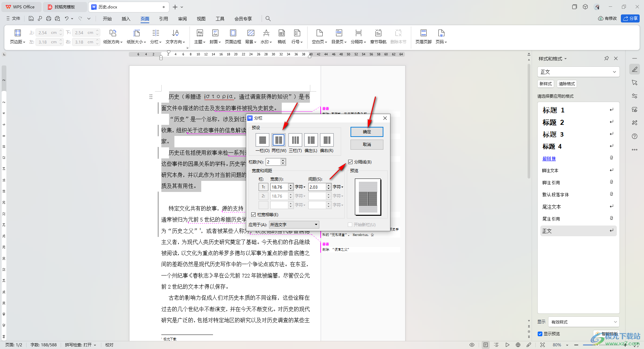Image resolution: width=644 pixels, height=349 pixels.
Task: Apply the 标题 2 style
Action: (578, 122)
